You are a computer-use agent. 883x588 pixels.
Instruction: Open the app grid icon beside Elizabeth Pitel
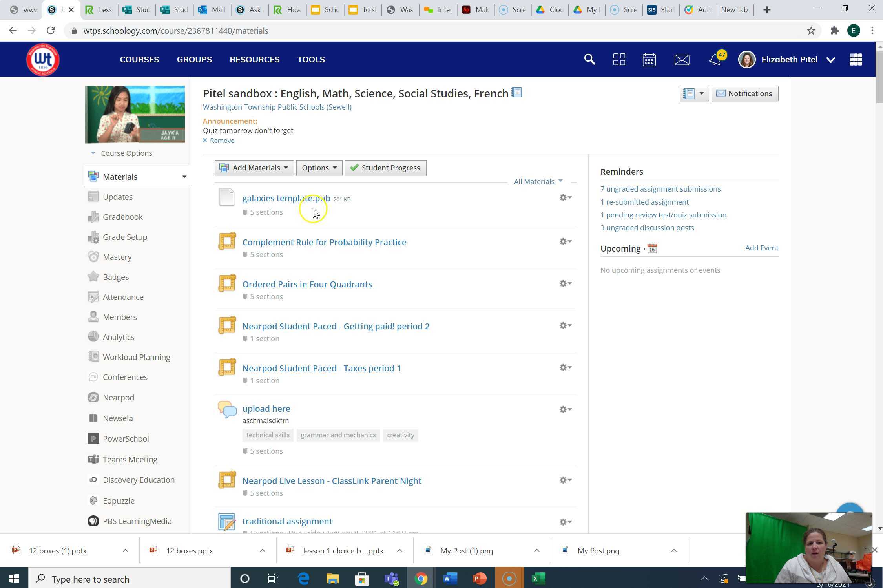point(856,60)
